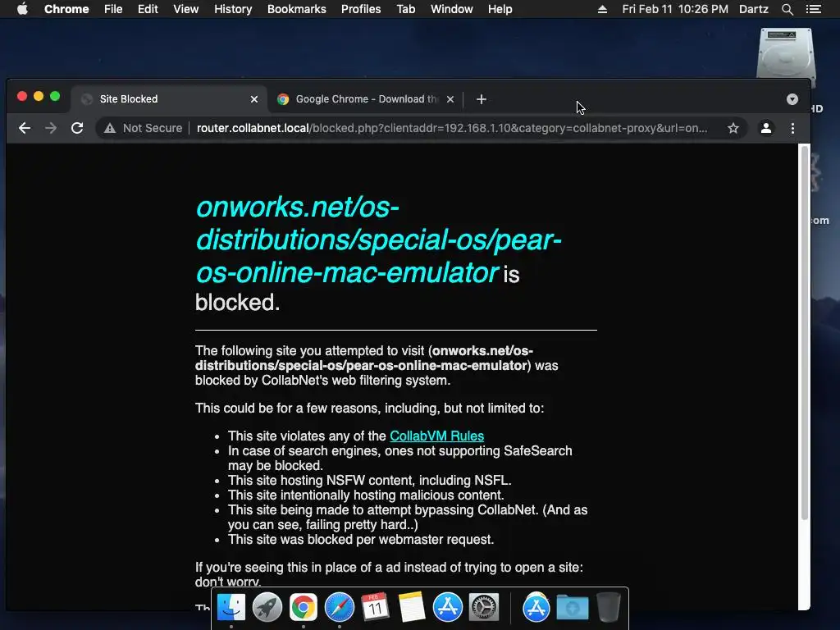Expand the tab search dropdown arrow

tap(792, 99)
